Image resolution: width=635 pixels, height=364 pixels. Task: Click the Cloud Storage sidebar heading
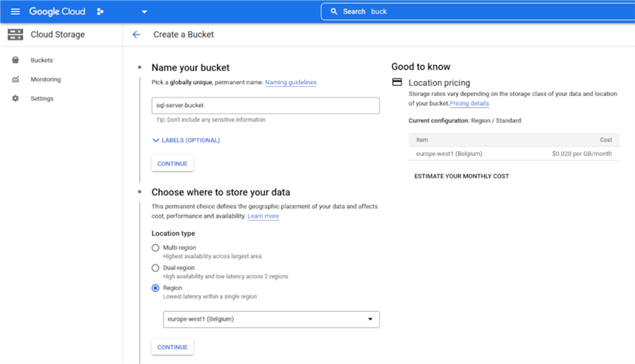tap(58, 35)
